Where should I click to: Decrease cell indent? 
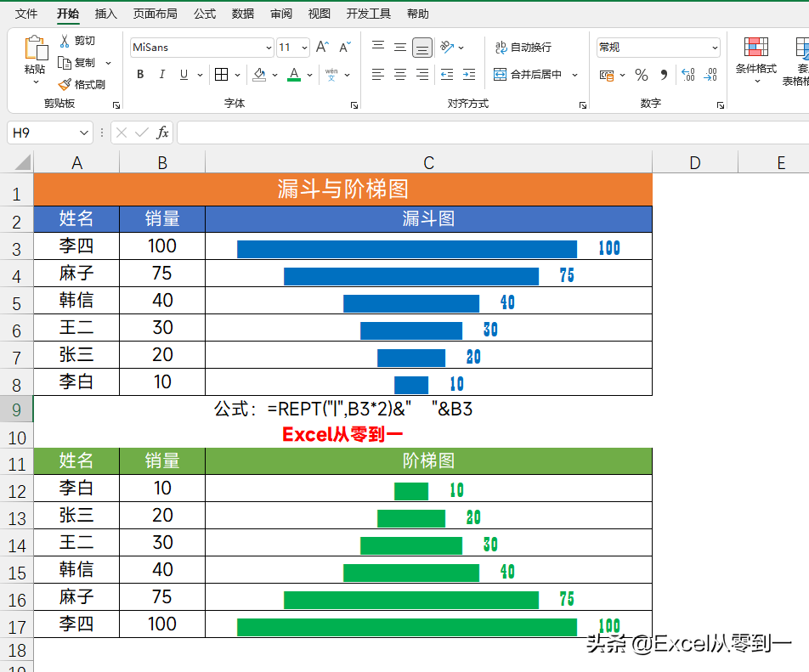tap(447, 75)
